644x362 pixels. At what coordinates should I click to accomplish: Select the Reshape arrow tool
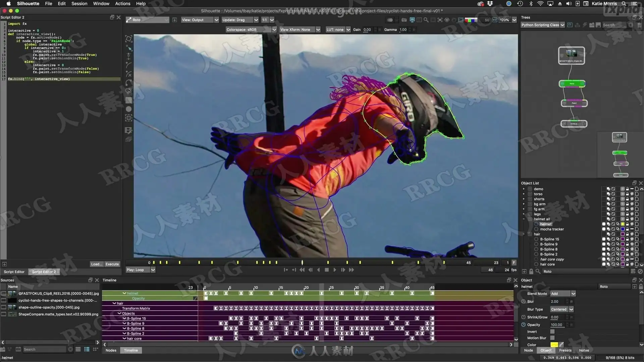128,48
